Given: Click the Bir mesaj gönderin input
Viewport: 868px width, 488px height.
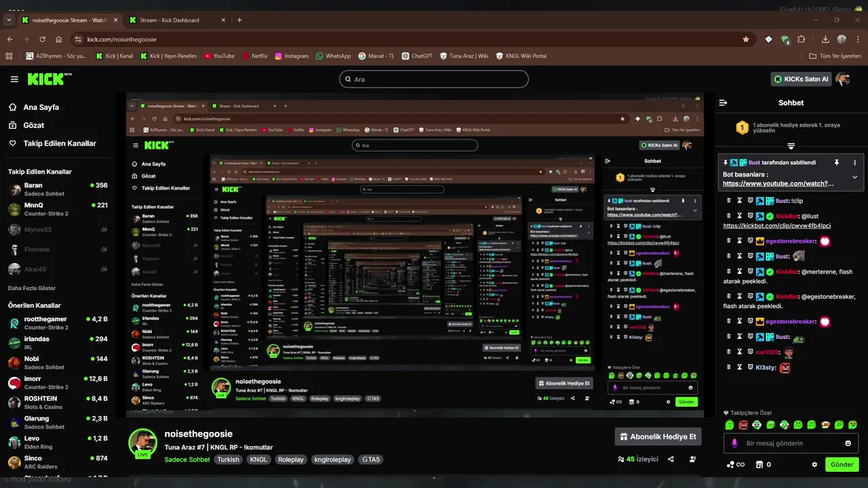Looking at the screenshot, I should 791,443.
